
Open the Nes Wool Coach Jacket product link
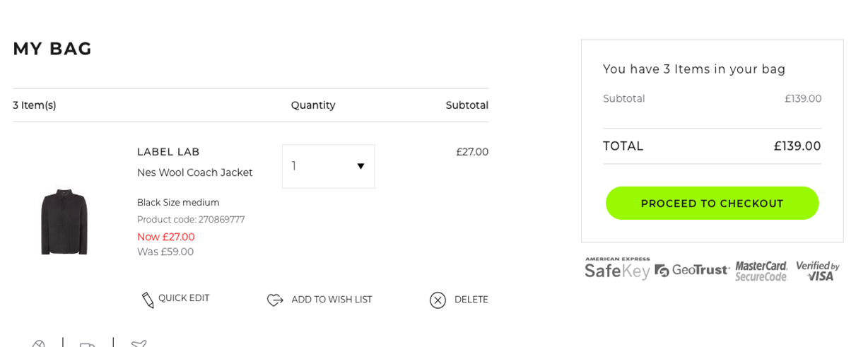[x=194, y=172]
